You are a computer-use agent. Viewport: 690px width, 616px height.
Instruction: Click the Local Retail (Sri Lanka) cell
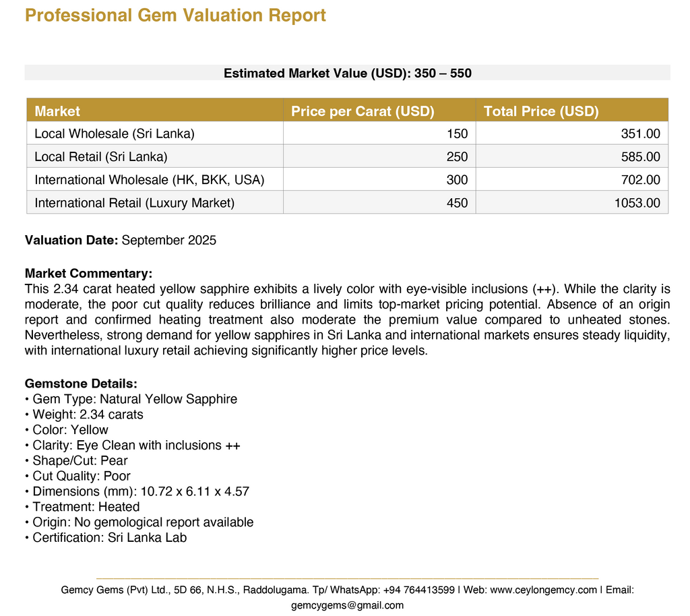[x=101, y=157]
